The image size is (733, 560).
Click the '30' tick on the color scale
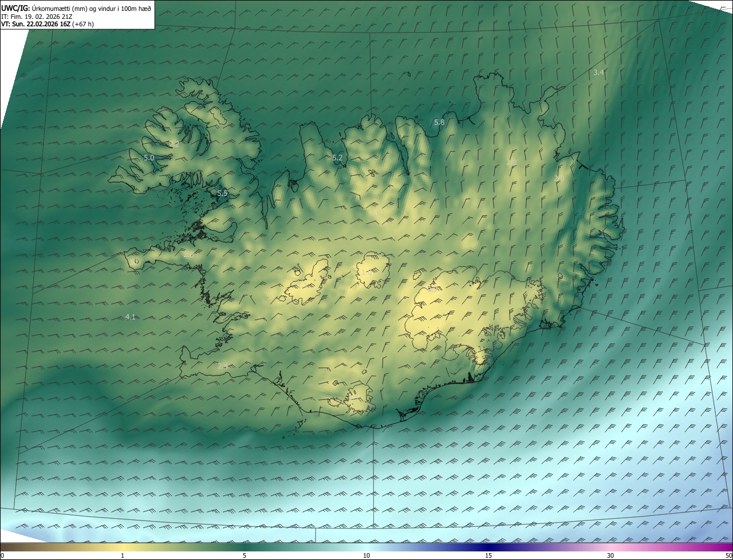pyautogui.click(x=610, y=555)
